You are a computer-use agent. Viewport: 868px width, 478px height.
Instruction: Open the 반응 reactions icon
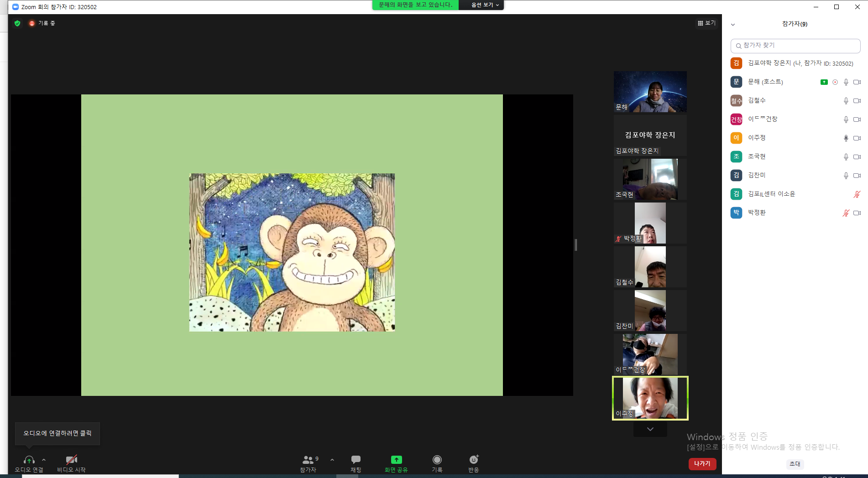[x=474, y=460]
